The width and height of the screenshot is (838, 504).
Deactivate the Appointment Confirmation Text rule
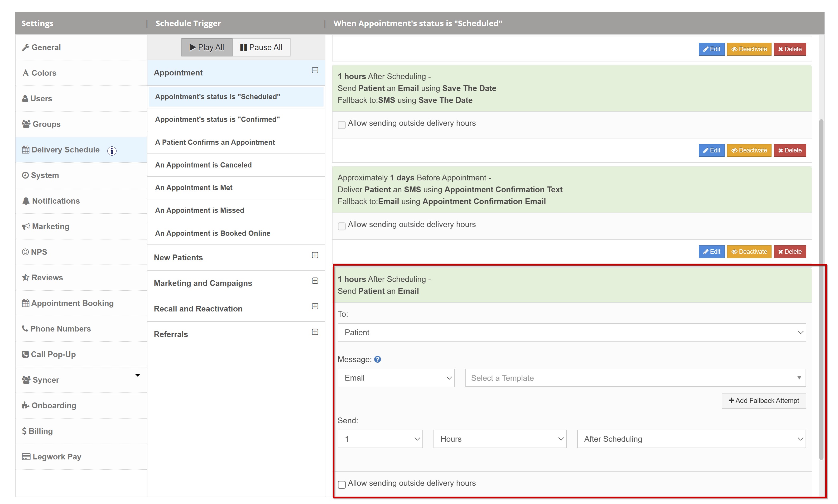point(749,252)
